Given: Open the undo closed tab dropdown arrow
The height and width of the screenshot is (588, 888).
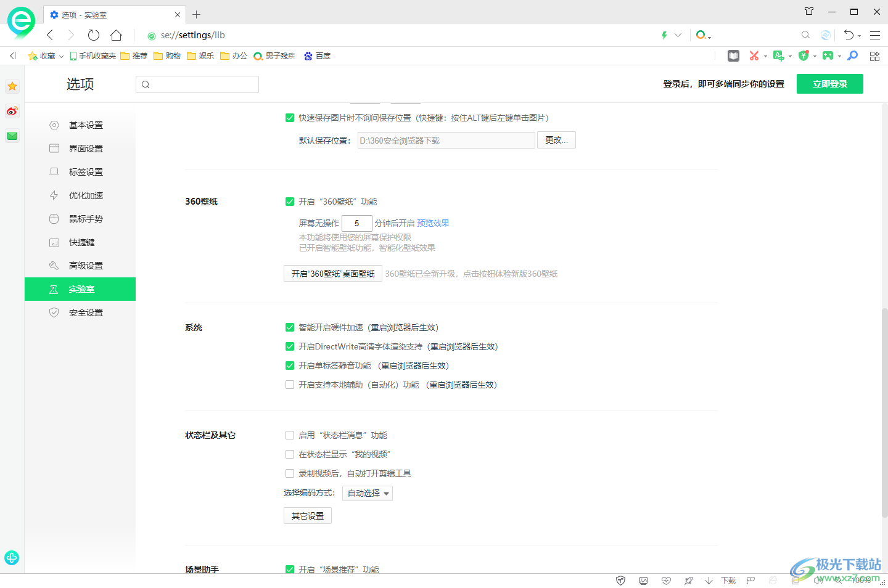Looking at the screenshot, I should click(x=859, y=36).
